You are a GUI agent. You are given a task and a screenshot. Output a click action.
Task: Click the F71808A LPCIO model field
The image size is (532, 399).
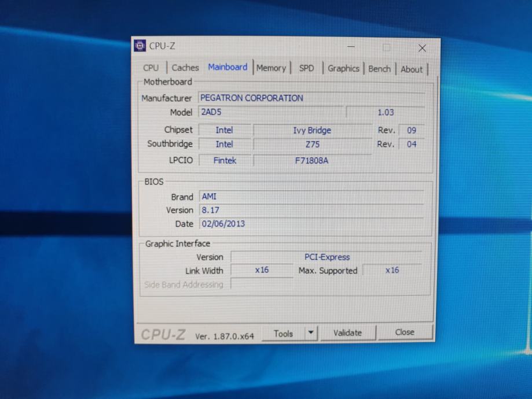(312, 160)
